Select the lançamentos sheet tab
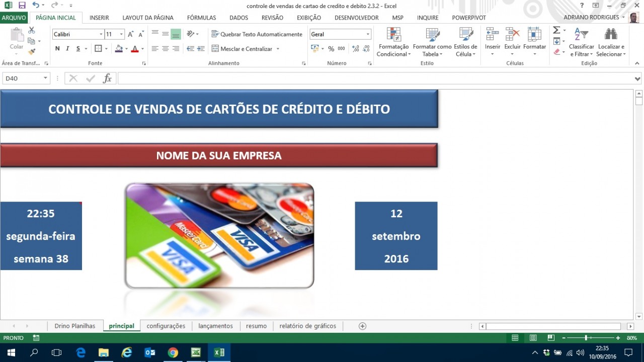The height and width of the screenshot is (362, 644). pos(215,326)
